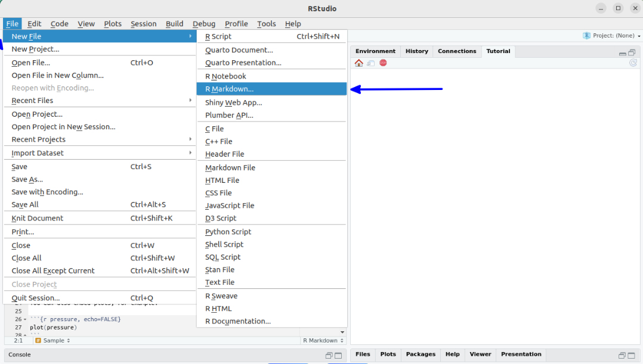Expand the Recent Files submenu
Viewport: 643px width, 364px height.
coord(100,100)
